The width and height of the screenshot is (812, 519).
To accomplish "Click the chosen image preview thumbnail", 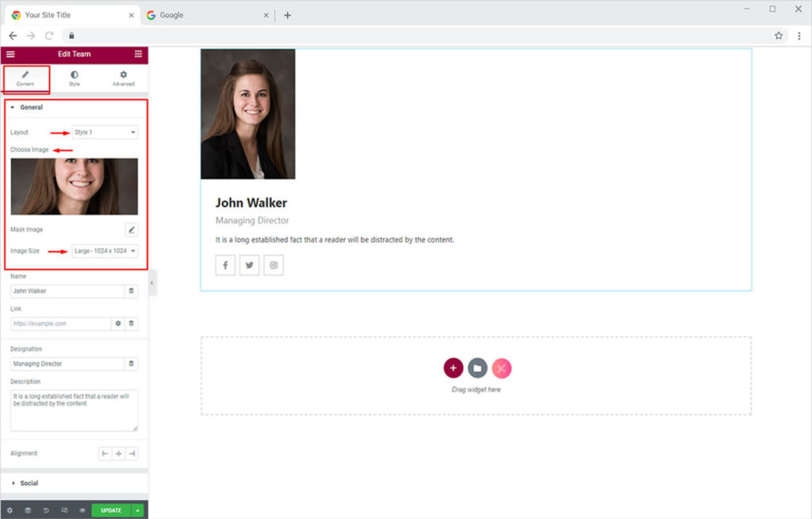I will [74, 186].
